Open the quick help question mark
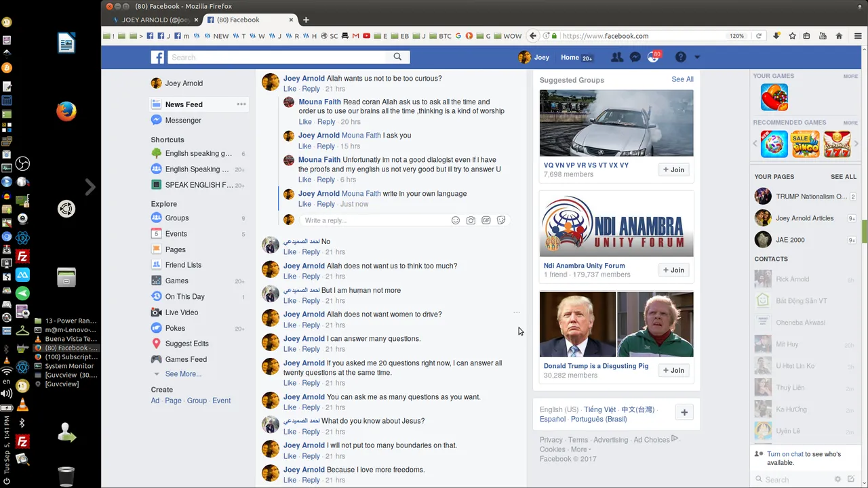Screen dimensions: 868x488 pos(681,58)
